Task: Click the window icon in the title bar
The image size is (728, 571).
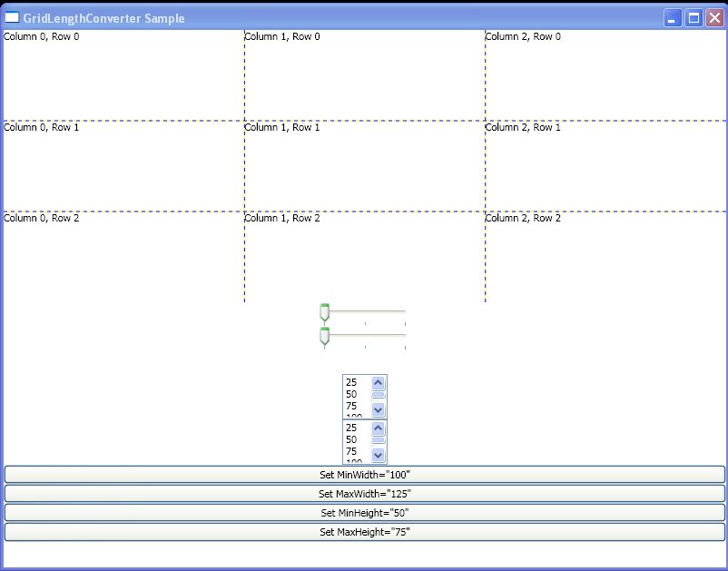Action: pos(12,17)
